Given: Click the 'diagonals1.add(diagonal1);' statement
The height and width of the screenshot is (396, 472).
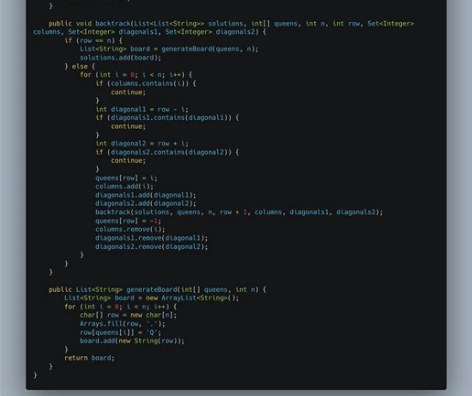Looking at the screenshot, I should [146, 195].
